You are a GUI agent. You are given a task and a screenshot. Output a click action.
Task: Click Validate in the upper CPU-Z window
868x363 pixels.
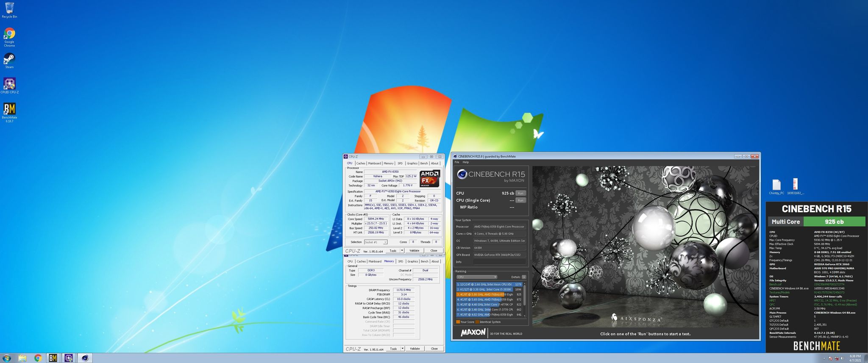415,251
